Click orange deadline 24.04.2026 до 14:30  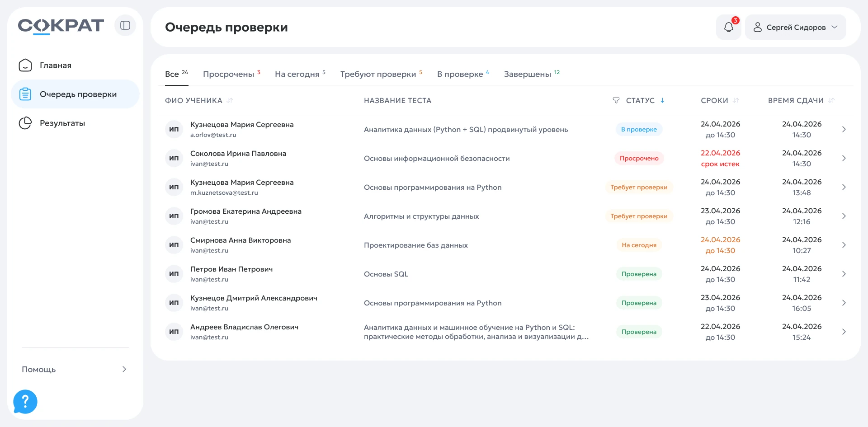(720, 245)
